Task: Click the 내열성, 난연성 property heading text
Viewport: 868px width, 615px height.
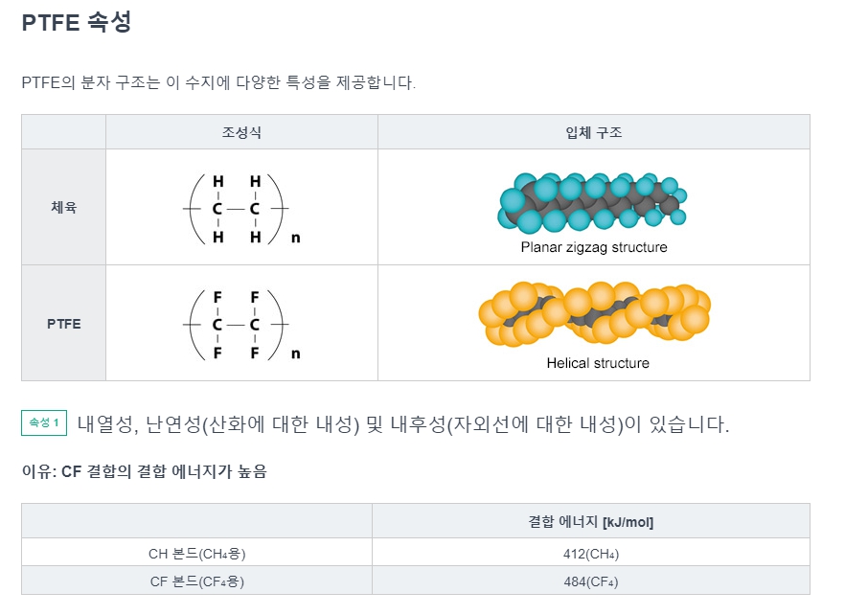Action: click(x=403, y=424)
